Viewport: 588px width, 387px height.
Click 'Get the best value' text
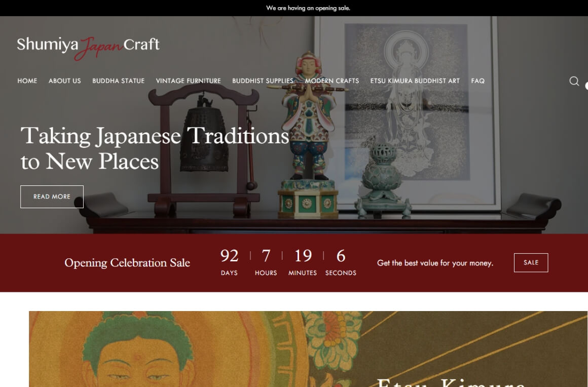point(435,263)
